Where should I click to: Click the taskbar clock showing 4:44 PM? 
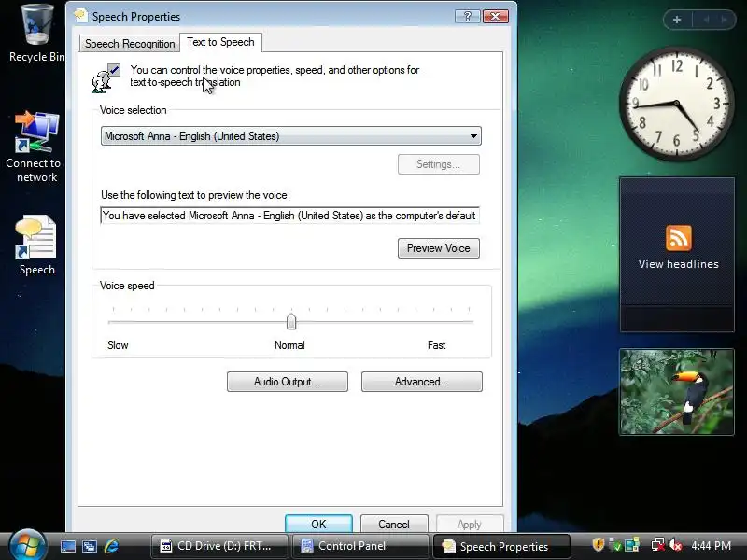click(x=711, y=545)
